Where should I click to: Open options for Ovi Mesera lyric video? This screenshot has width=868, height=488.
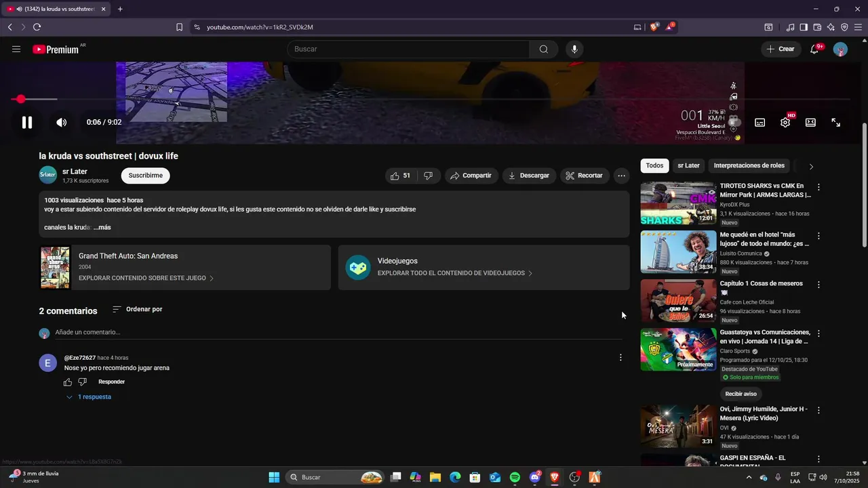(818, 410)
